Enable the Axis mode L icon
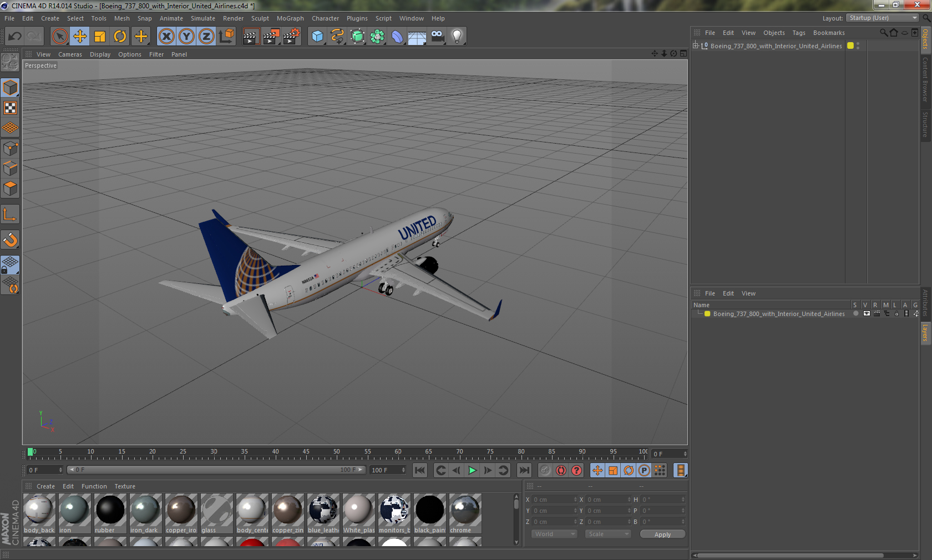 point(11,215)
